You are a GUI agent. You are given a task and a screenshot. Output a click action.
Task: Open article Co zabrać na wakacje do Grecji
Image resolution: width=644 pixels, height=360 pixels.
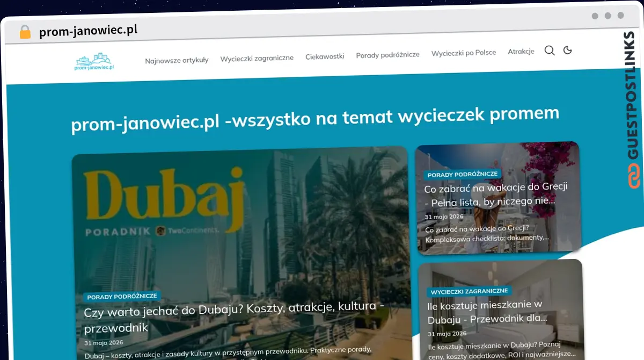click(x=495, y=195)
